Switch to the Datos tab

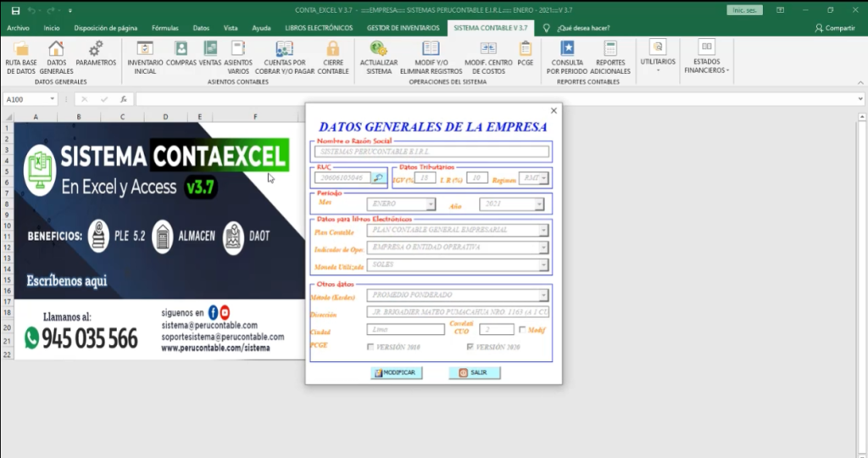tap(201, 28)
